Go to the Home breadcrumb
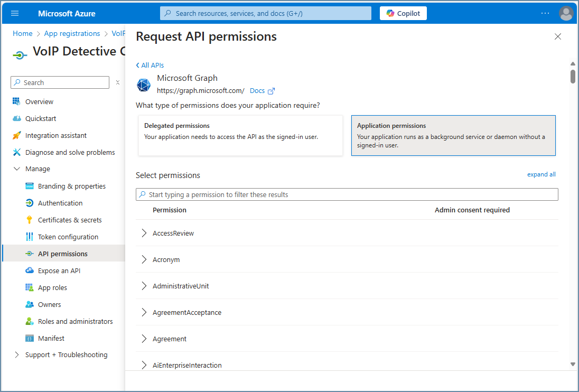 pyautogui.click(x=23, y=34)
